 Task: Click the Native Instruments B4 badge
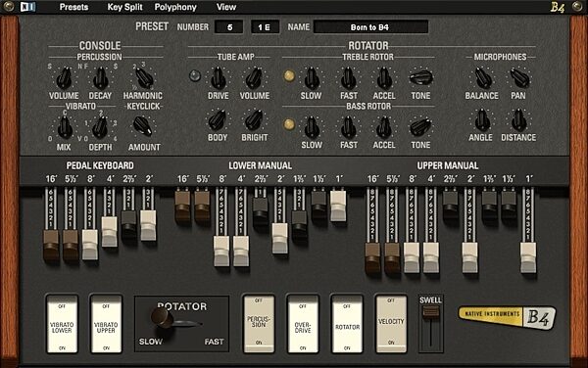[x=507, y=317]
